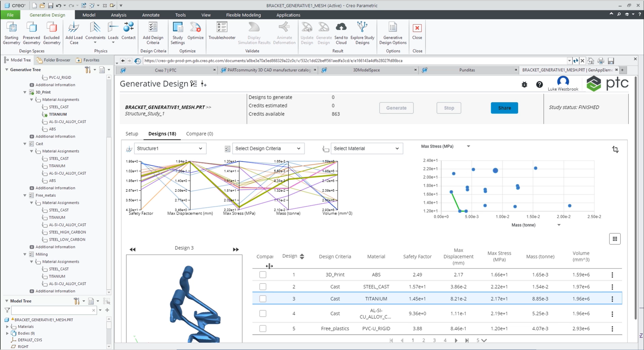Click the Share button
644x350 pixels.
504,108
